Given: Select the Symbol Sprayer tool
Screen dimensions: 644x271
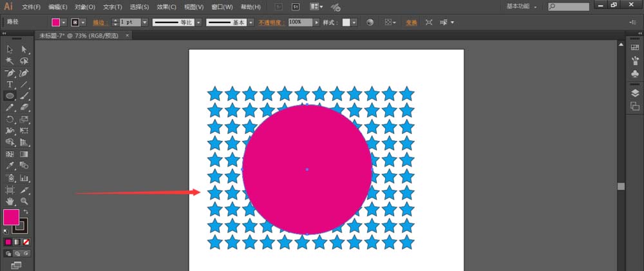Looking at the screenshot, I should point(10,178).
